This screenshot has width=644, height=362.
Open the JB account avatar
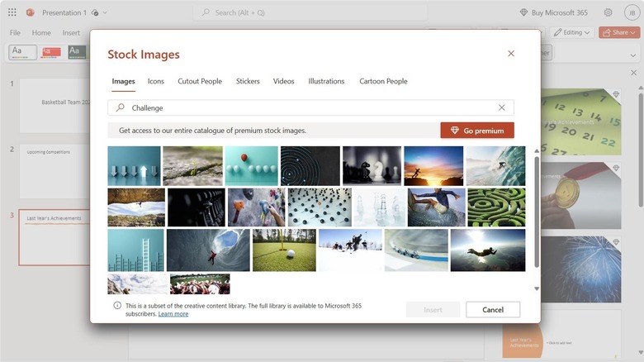[x=632, y=12]
